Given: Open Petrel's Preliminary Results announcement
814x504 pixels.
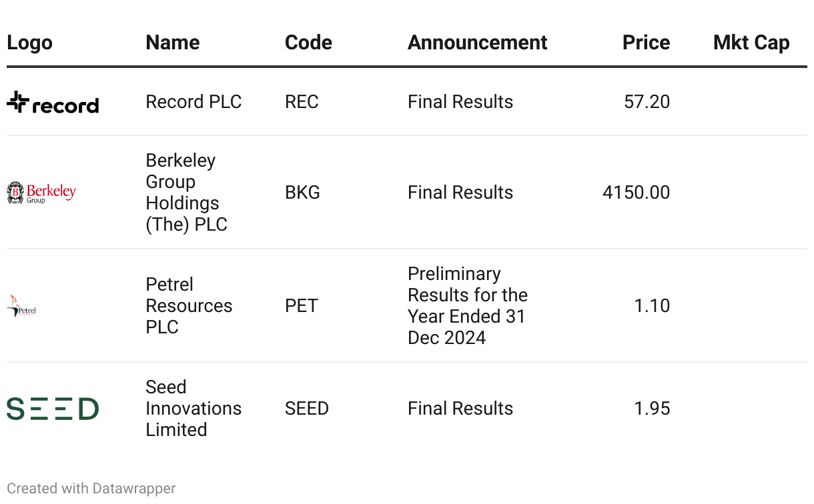Looking at the screenshot, I should tap(467, 306).
